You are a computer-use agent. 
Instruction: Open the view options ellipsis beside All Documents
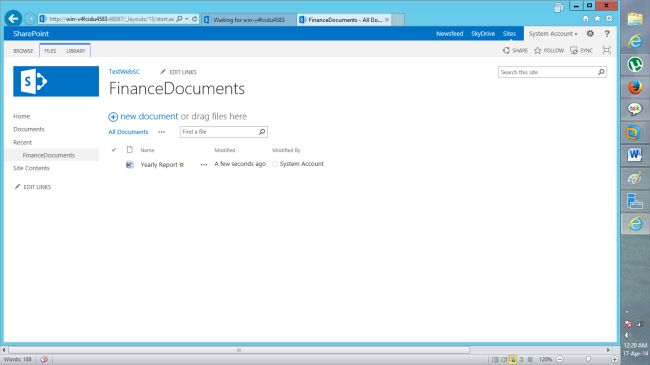click(161, 132)
